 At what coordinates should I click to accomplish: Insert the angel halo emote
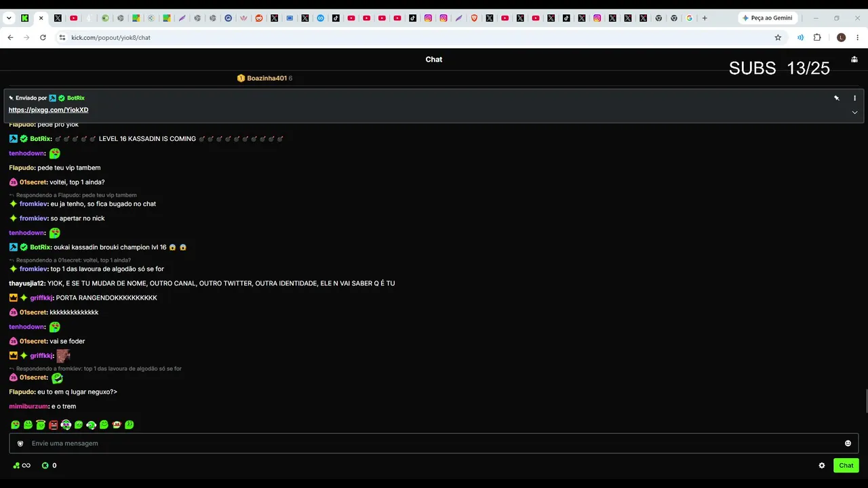(41, 425)
